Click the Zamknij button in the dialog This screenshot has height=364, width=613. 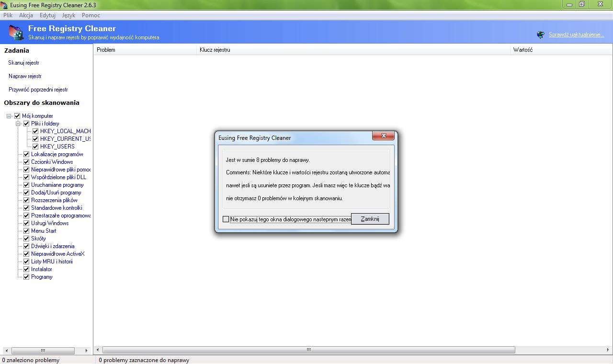[x=370, y=219]
